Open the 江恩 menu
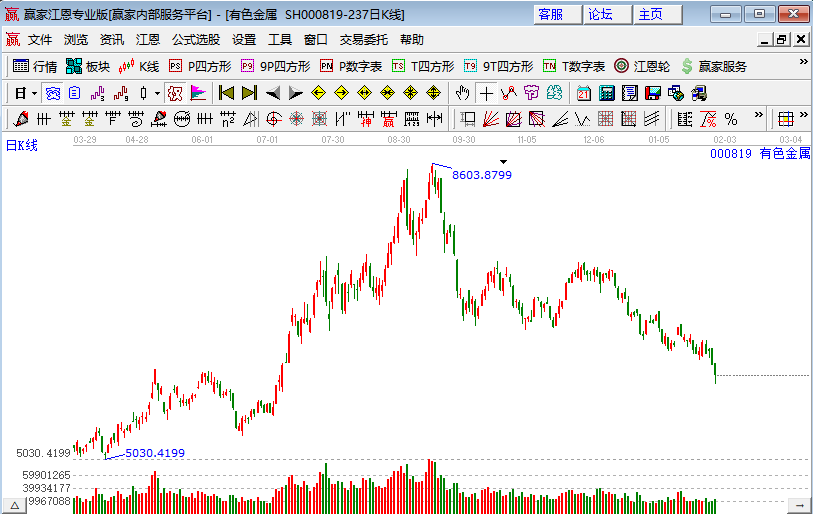 pos(148,39)
